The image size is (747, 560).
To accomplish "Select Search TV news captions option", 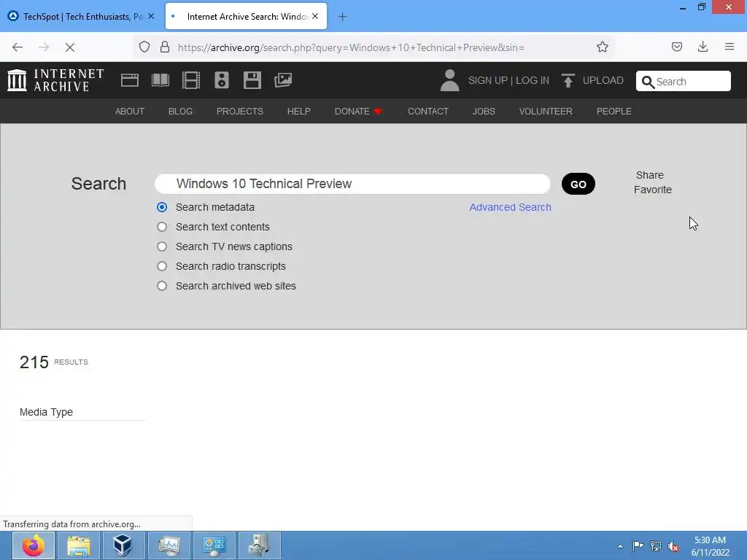I will 162,246.
